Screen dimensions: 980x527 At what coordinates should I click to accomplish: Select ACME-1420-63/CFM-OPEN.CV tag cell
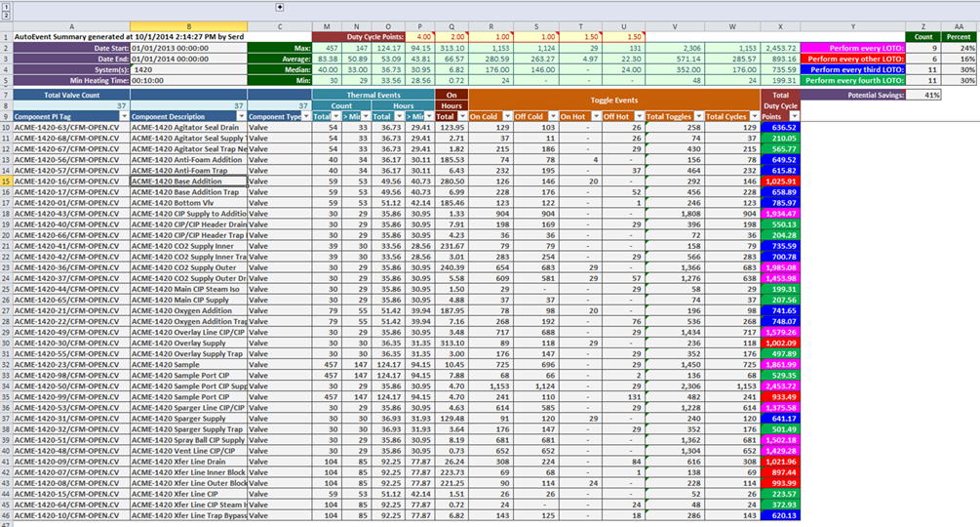click(x=72, y=128)
